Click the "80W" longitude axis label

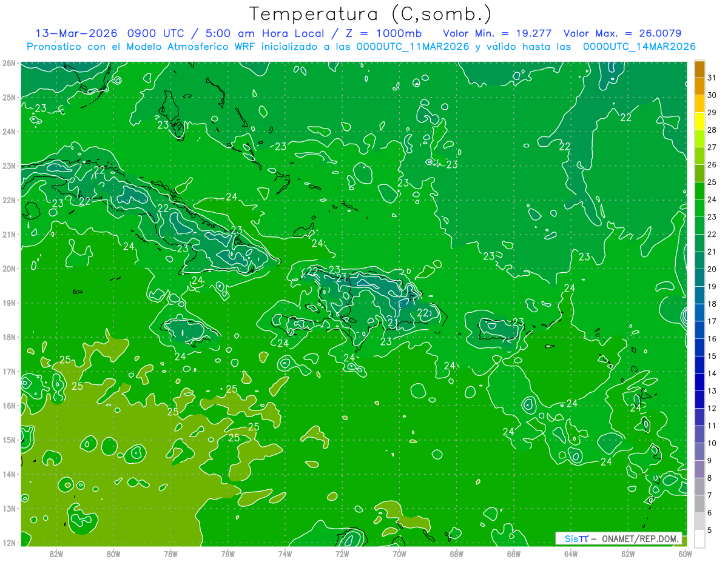113,553
